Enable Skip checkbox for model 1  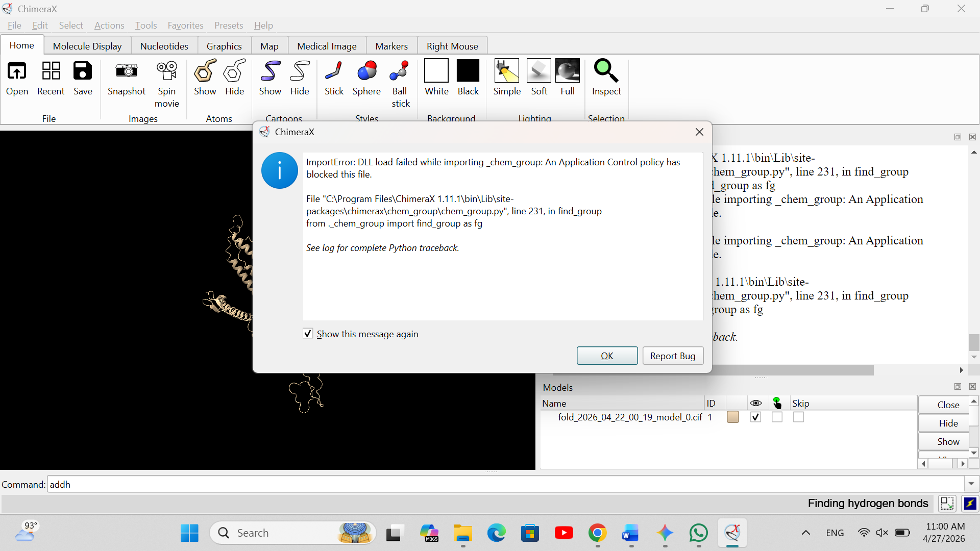click(798, 417)
